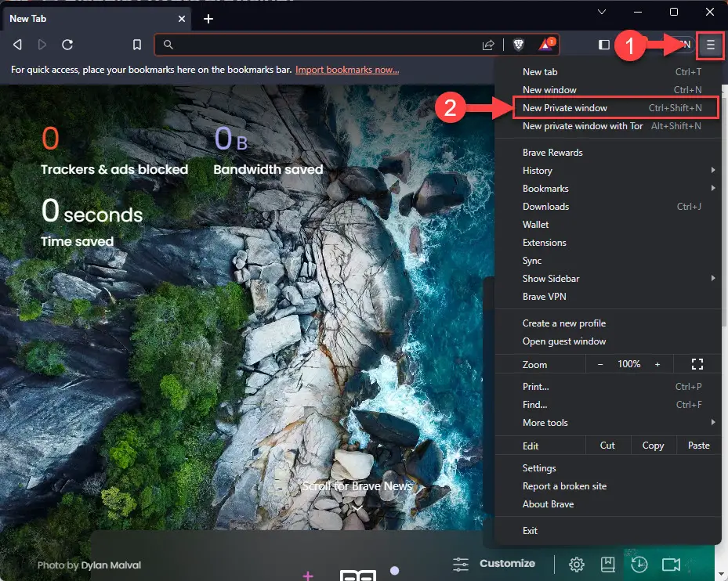Image resolution: width=728 pixels, height=581 pixels.
Task: Click inside the address bar search field
Action: (321, 45)
